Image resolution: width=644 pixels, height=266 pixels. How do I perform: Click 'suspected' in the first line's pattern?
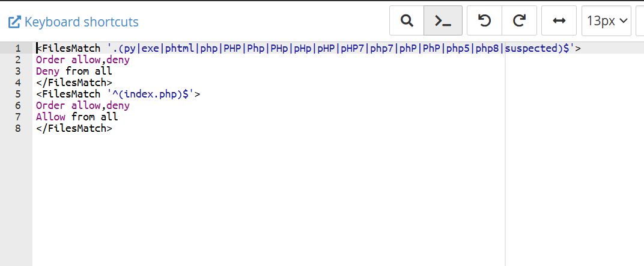[532, 48]
